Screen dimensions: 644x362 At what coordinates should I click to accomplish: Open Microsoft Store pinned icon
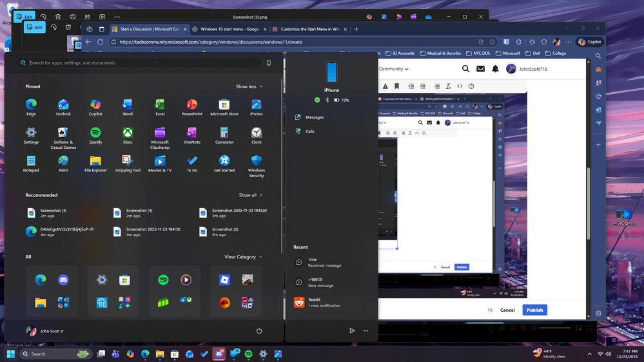pos(224,108)
